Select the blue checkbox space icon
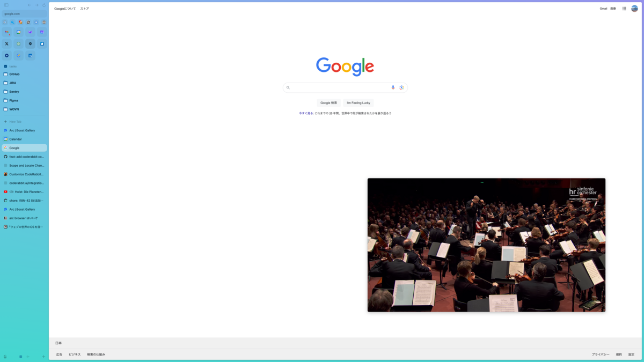The image size is (644, 362). pyautogui.click(x=21, y=357)
